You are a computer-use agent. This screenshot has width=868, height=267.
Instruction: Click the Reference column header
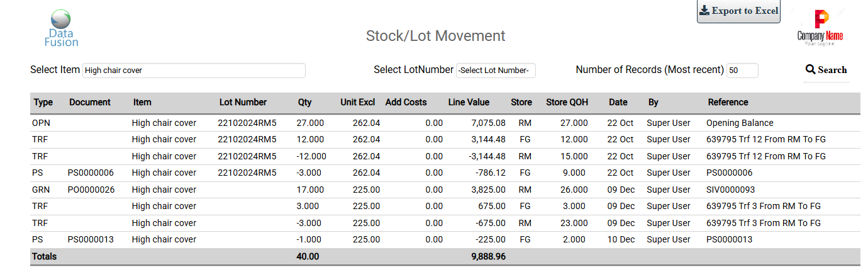728,102
